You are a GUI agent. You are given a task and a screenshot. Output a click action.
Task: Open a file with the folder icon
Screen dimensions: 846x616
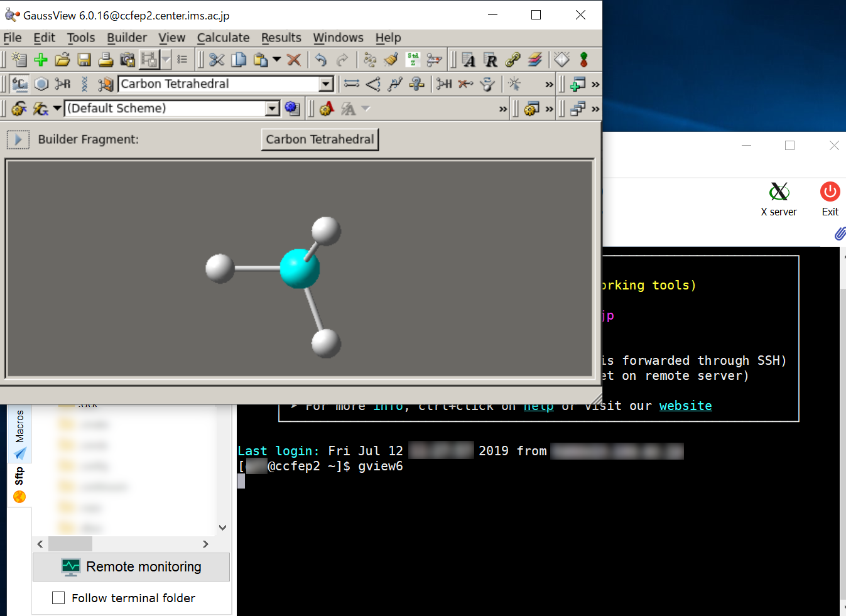pos(62,60)
